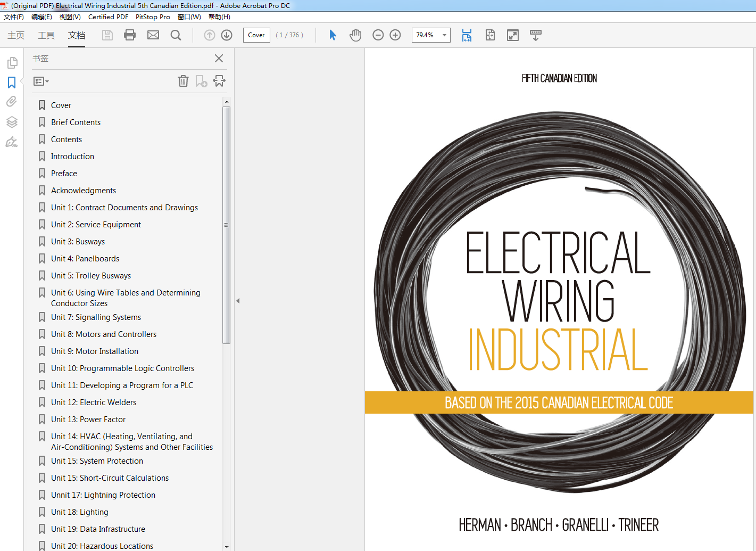Switch to 工具 tab
756x551 pixels.
click(x=46, y=35)
